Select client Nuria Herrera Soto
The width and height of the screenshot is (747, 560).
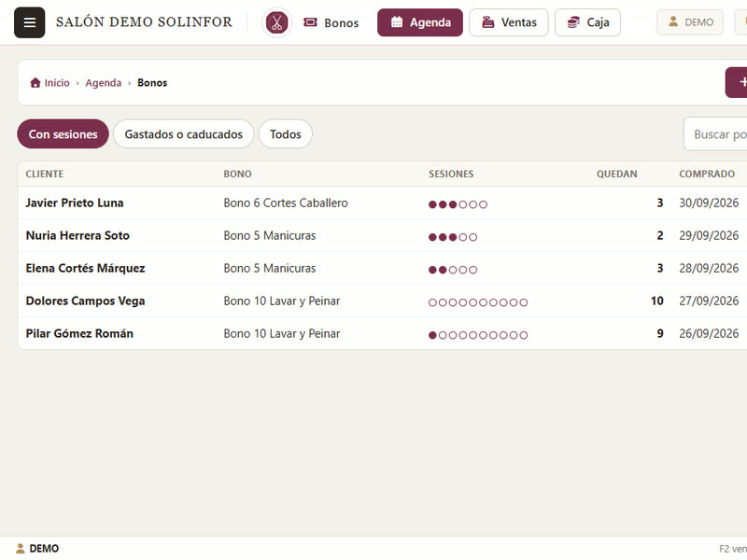(78, 235)
